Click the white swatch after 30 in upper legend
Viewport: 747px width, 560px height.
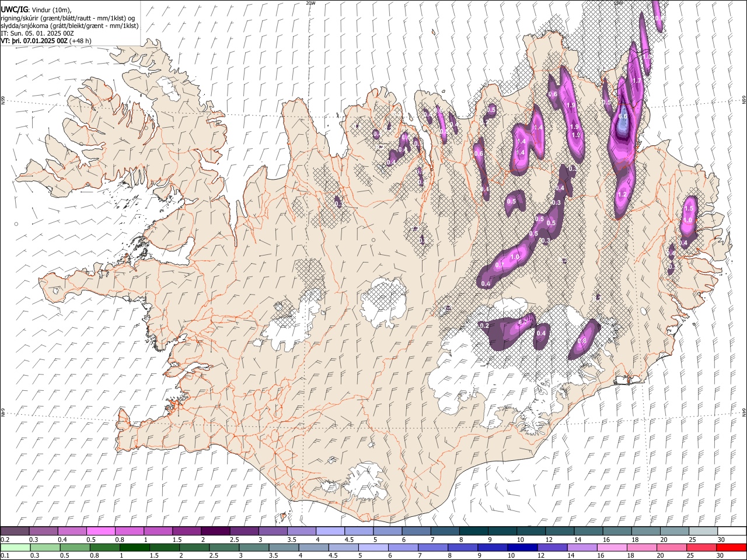coord(732,531)
